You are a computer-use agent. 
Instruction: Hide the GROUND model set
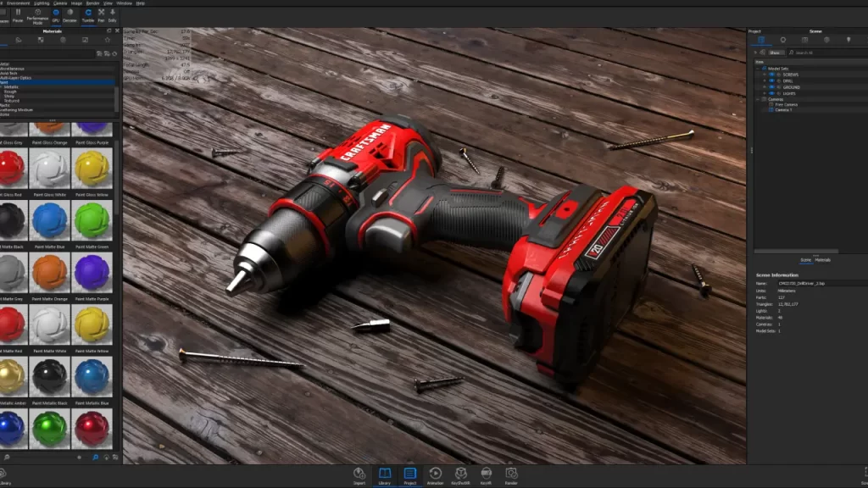pyautogui.click(x=771, y=87)
